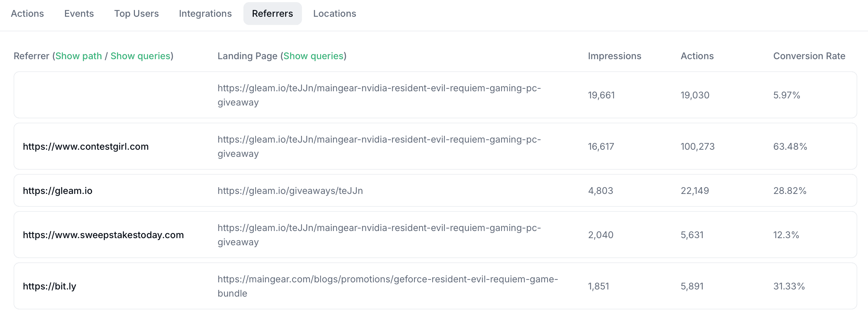Open the Locations tab
The image size is (868, 313).
[334, 14]
